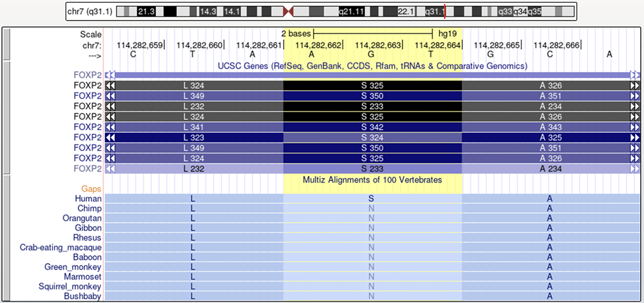The width and height of the screenshot is (644, 303).
Task: Click the orange Gaps label
Action: tap(91, 189)
